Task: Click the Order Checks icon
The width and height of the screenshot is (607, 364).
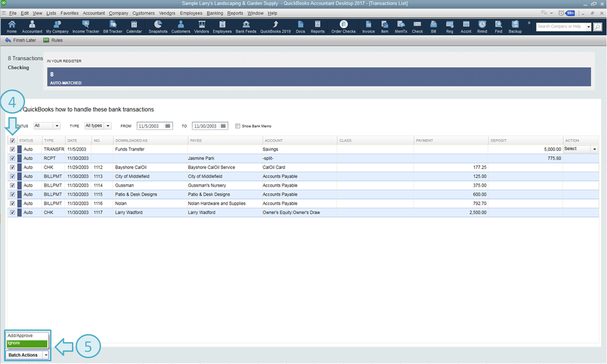Action: click(x=343, y=27)
